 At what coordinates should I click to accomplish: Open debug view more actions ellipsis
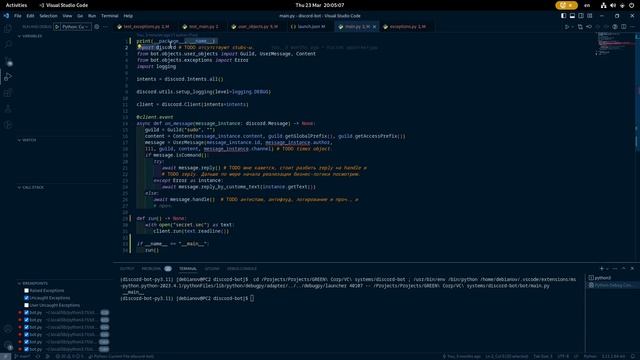106,27
